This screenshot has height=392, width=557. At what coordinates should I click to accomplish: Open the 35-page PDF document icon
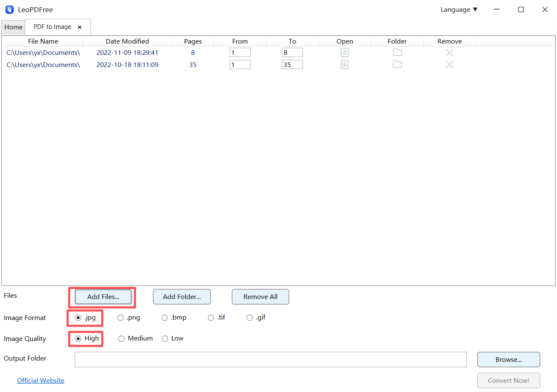coord(345,64)
